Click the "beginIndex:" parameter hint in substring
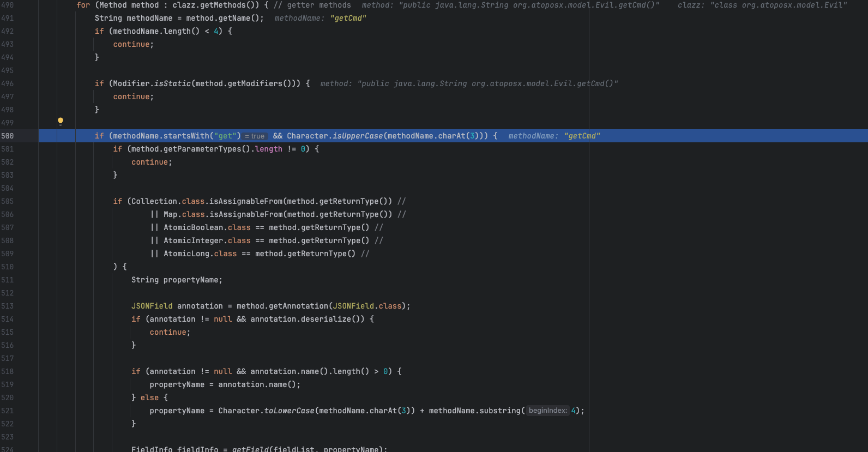This screenshot has width=868, height=452. (547, 411)
